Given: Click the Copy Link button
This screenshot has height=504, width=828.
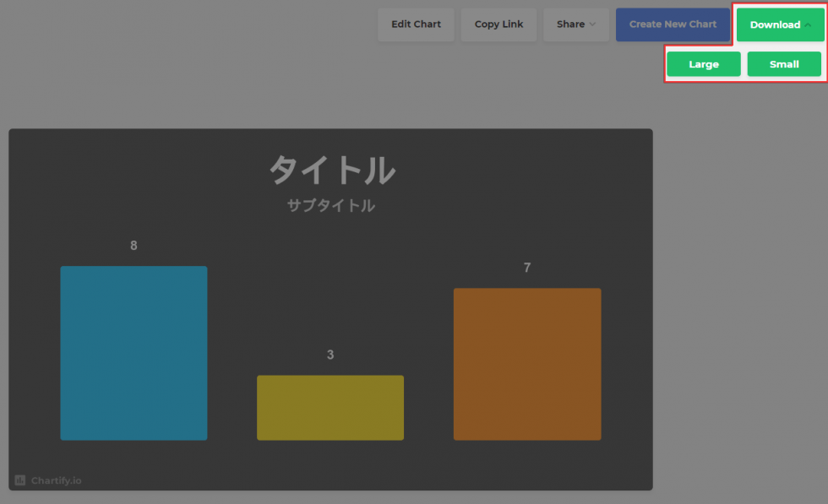Looking at the screenshot, I should click(498, 24).
